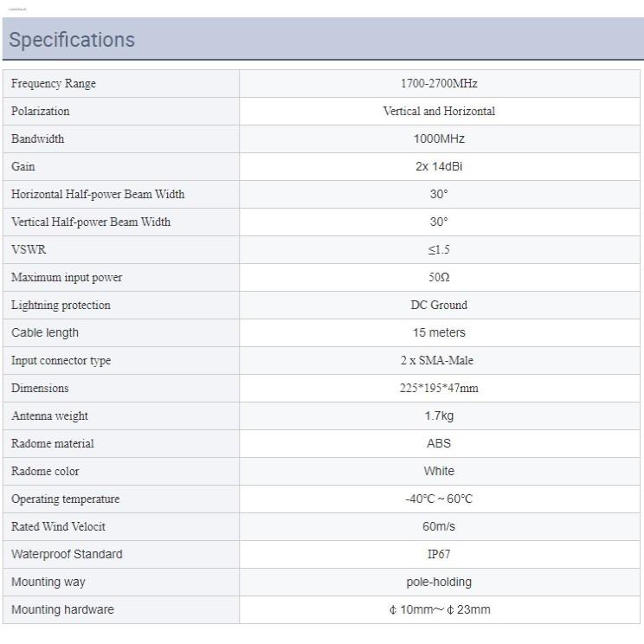Click the VSWR row label
Screen dimensions: 644x644
point(29,250)
